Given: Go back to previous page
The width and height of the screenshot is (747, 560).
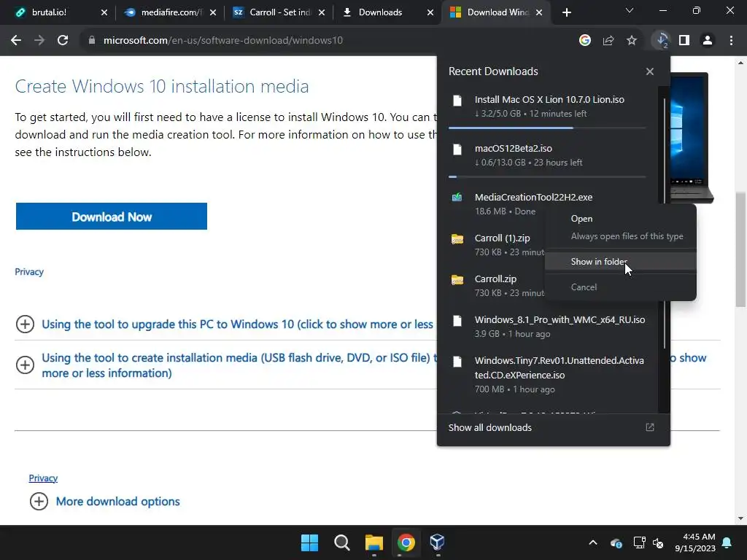Looking at the screenshot, I should tap(16, 41).
